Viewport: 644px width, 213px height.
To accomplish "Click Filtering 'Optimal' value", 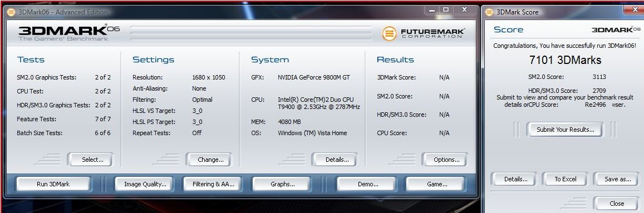I will click(203, 100).
